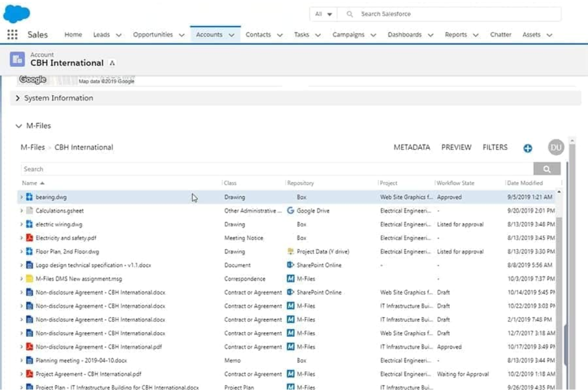The image size is (588, 392).
Task: Click the FILTERS button
Action: tap(495, 147)
